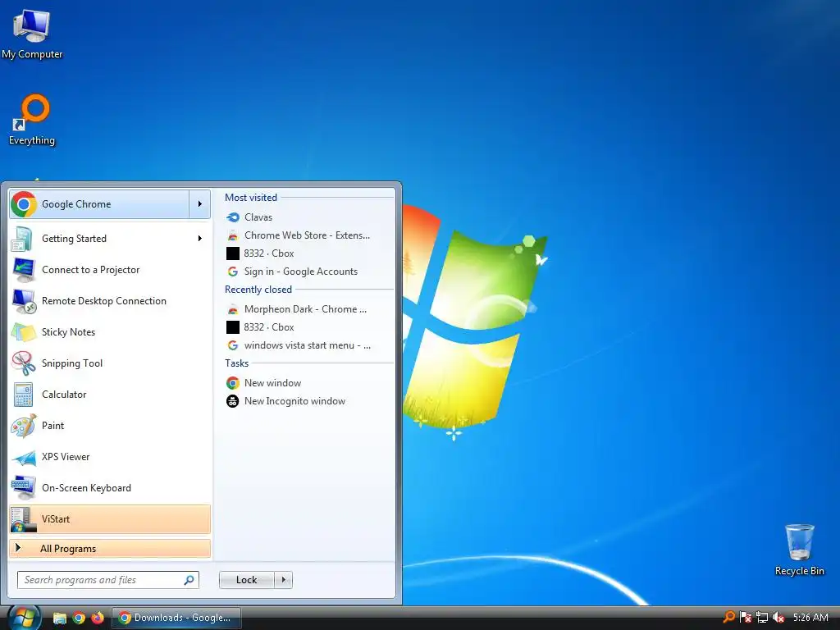840x630 pixels.
Task: Select Remote Desktop Connection entry
Action: pos(110,301)
